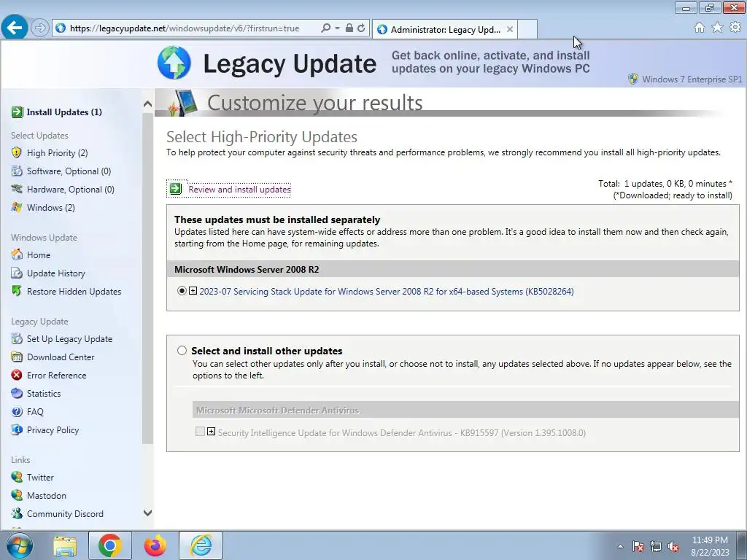Click the sidebar vertical scrollbar thumb
747x560 pixels.
pyautogui.click(x=147, y=278)
